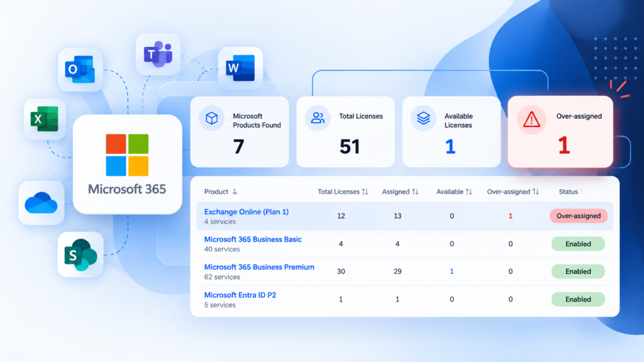Open Microsoft Entra ID P2 link
Viewport: 644px width, 362px height.
240,295
